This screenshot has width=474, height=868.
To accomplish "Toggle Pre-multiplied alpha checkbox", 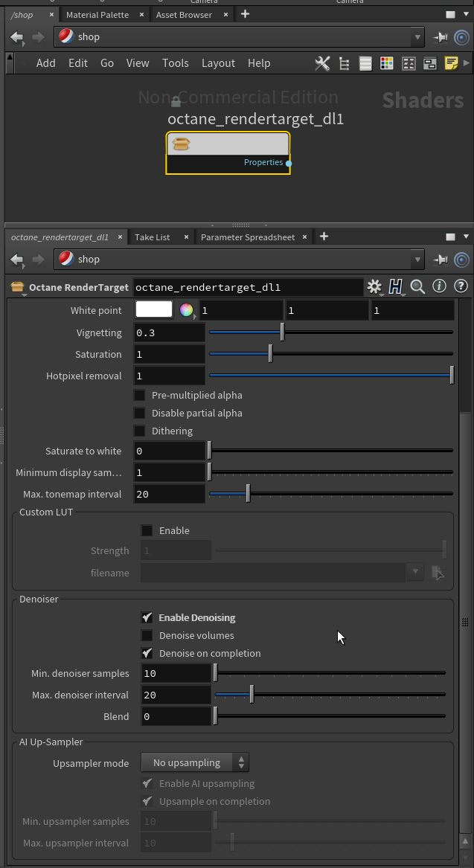I will (x=140, y=395).
